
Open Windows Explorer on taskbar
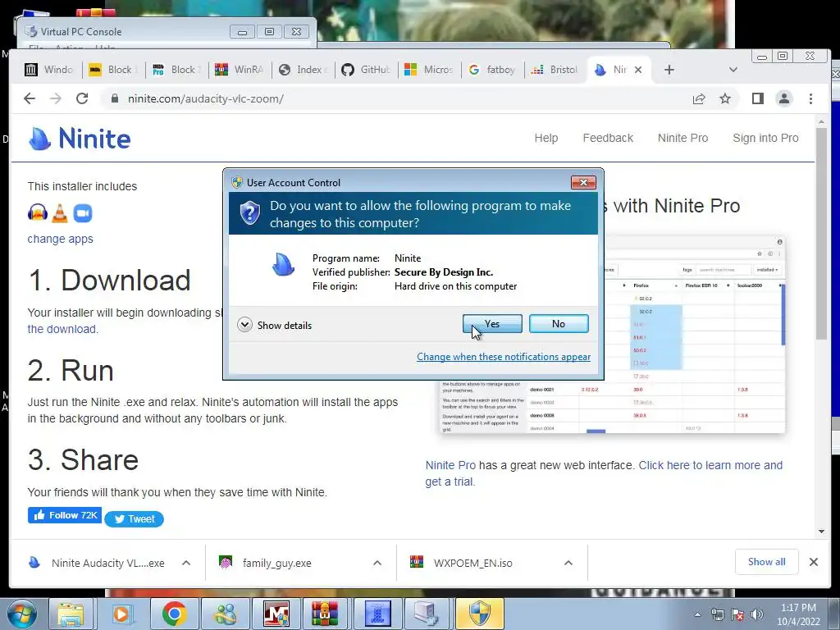coord(71,614)
